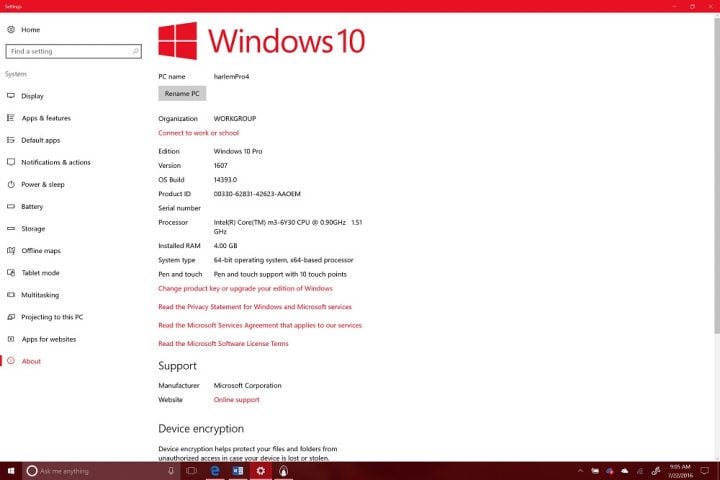Click the Manufacturer value Microsoft Corporation
Image resolution: width=720 pixels, height=480 pixels.
click(248, 385)
